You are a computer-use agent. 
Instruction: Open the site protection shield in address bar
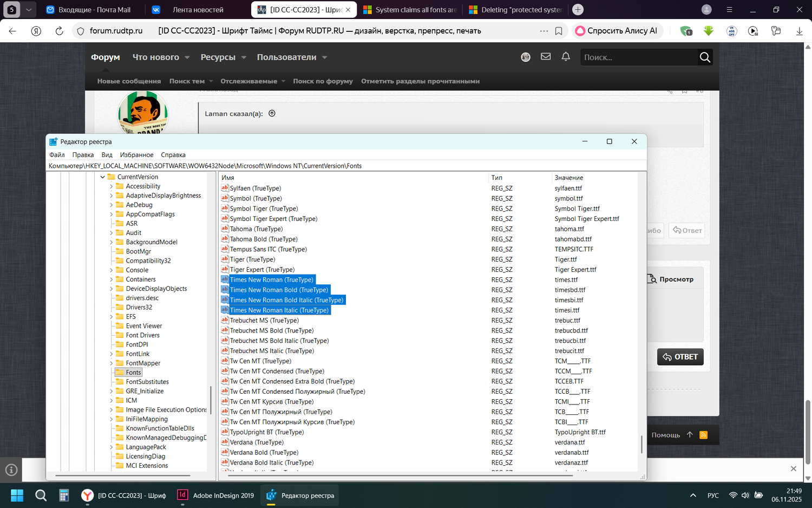pyautogui.click(x=81, y=31)
